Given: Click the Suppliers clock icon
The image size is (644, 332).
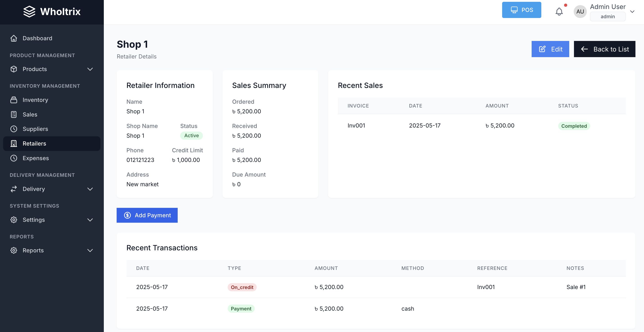Looking at the screenshot, I should pyautogui.click(x=14, y=129).
